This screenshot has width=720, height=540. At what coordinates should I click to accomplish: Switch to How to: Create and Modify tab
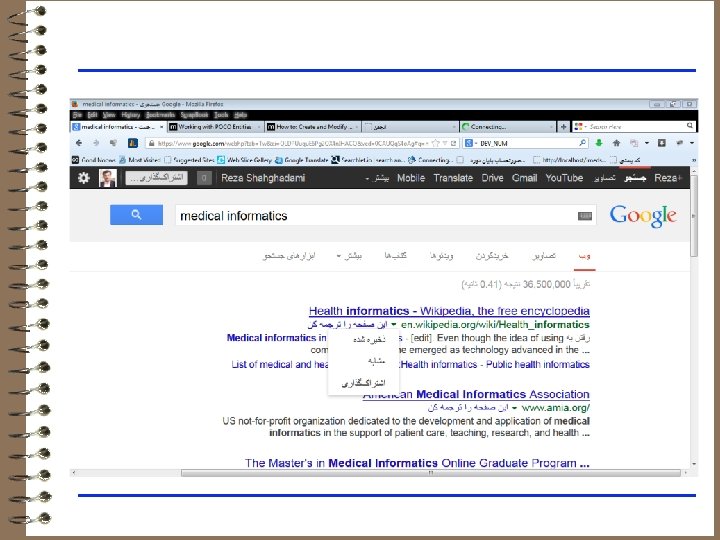click(x=314, y=126)
